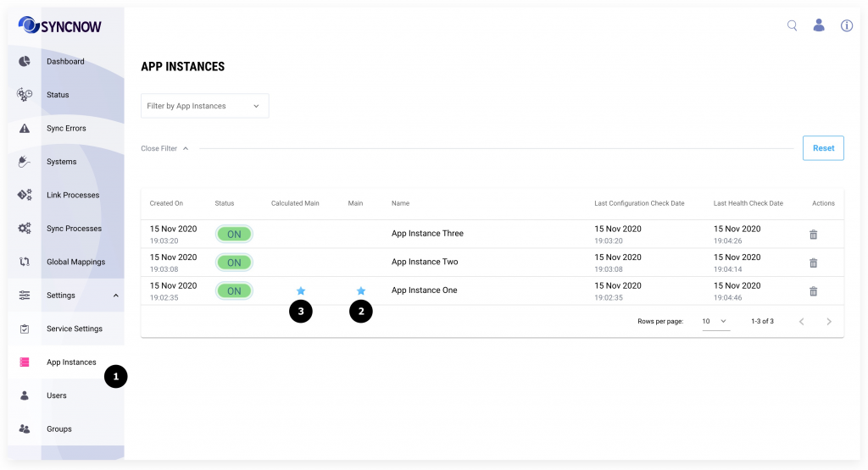Open Status in the sidebar
This screenshot has height=470, width=868.
[x=58, y=95]
